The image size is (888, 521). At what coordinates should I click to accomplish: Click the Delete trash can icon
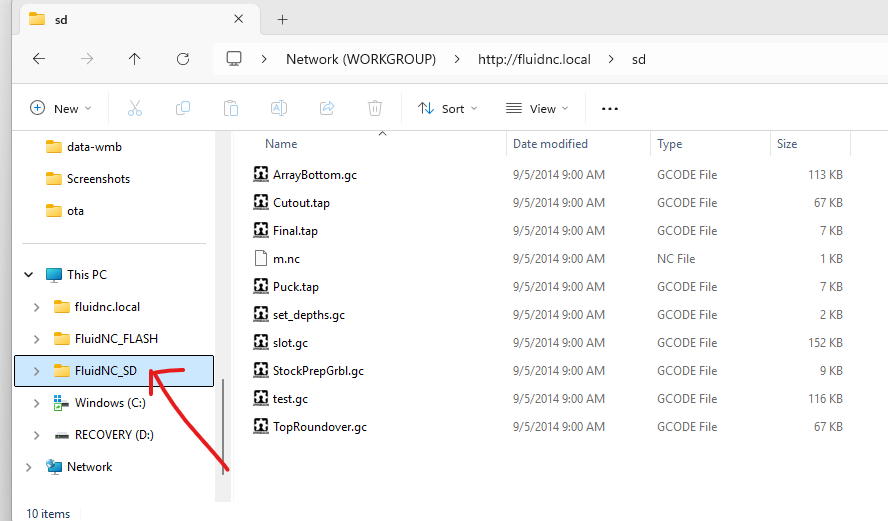[375, 108]
